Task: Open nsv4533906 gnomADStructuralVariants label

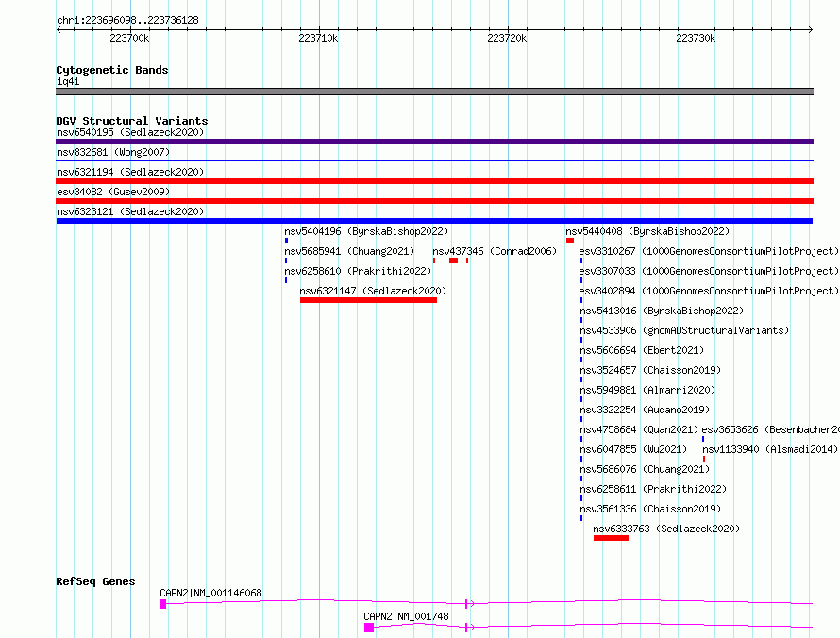Action: [x=684, y=330]
